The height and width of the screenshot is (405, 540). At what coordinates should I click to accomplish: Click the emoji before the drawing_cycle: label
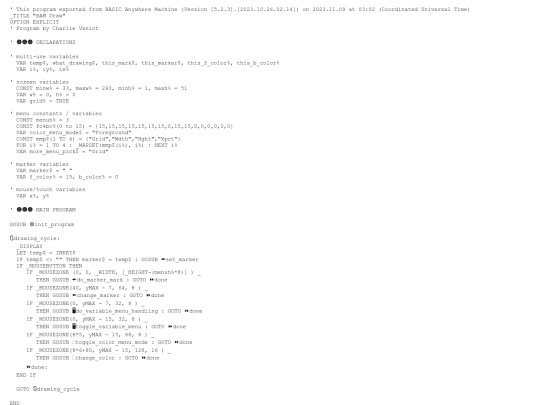11,238
